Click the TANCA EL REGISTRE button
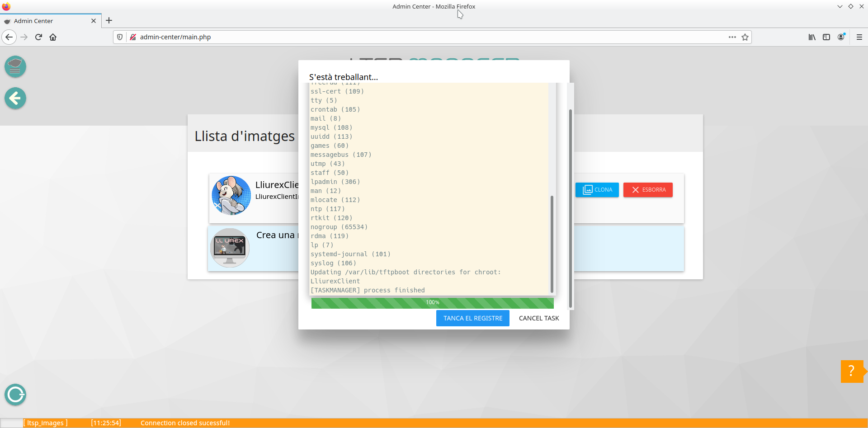This screenshot has height=428, width=868. coord(472,318)
